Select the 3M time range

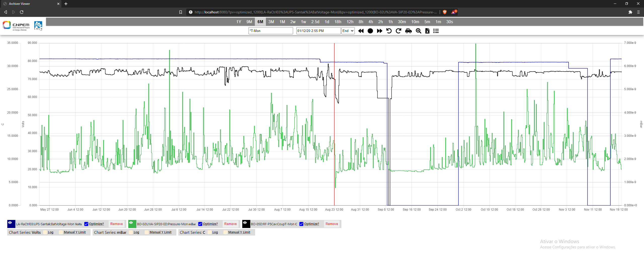[271, 22]
